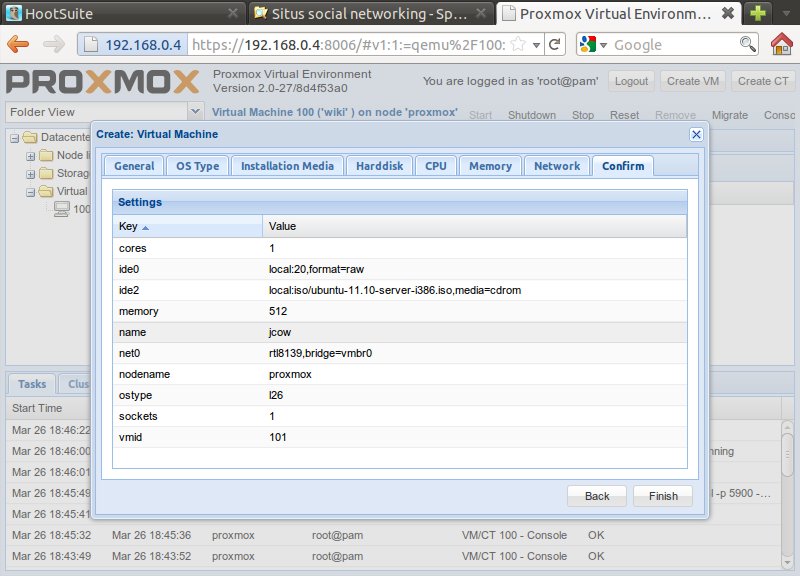Click the Back button in wizard
Image resolution: width=800 pixels, height=576 pixels.
tap(597, 496)
